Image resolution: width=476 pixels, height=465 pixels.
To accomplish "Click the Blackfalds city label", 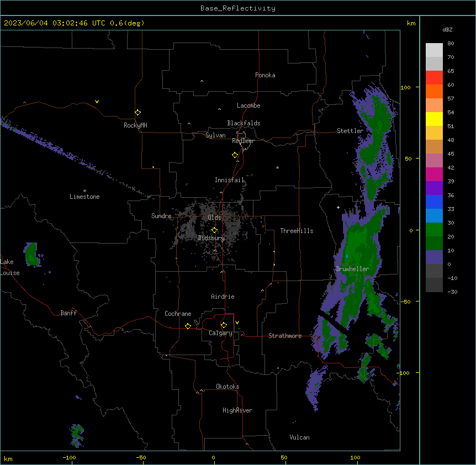I will (244, 123).
